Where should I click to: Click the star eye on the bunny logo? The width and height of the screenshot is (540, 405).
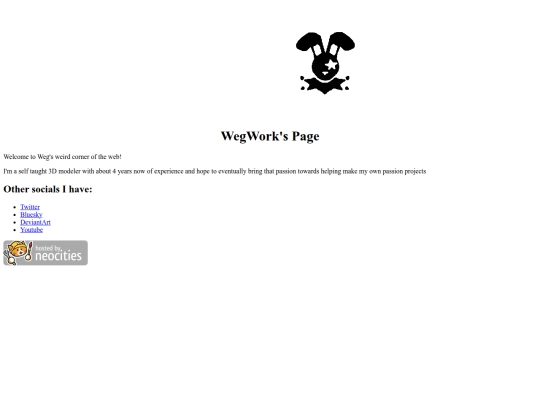(331, 64)
